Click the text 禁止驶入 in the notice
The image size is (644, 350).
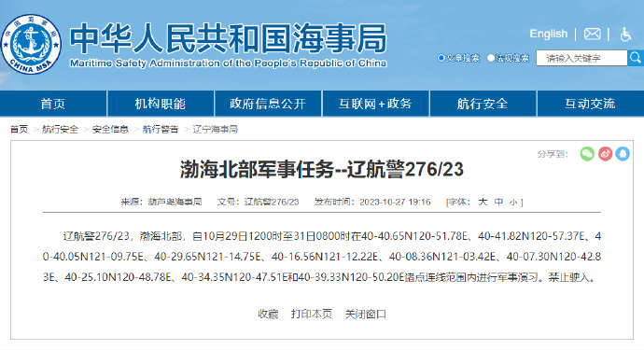pyautogui.click(x=569, y=277)
